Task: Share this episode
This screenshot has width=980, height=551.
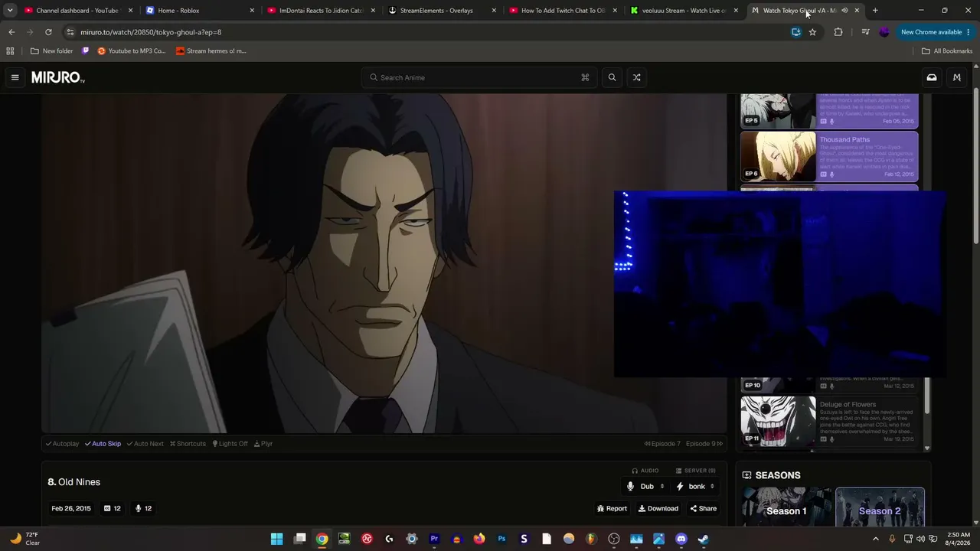Action: click(x=704, y=508)
